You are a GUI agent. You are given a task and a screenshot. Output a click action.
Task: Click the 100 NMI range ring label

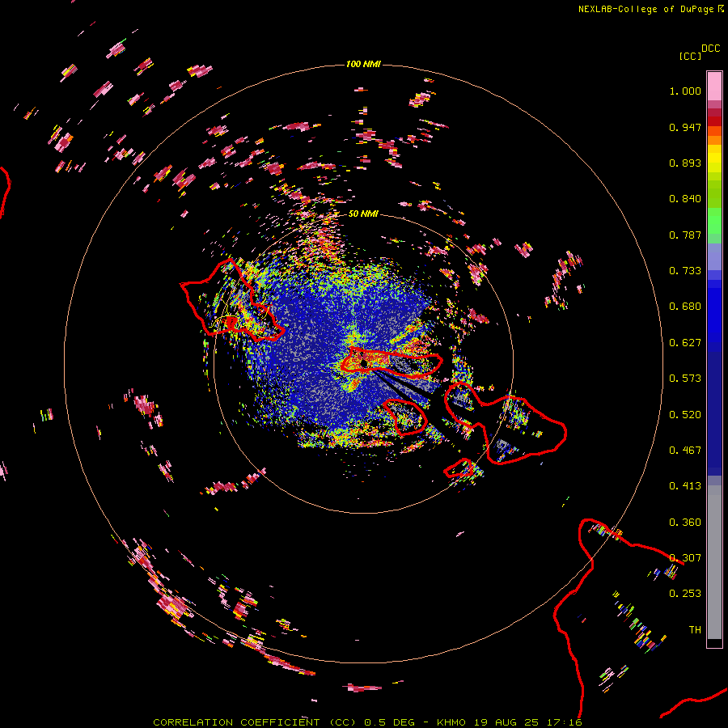(363, 64)
